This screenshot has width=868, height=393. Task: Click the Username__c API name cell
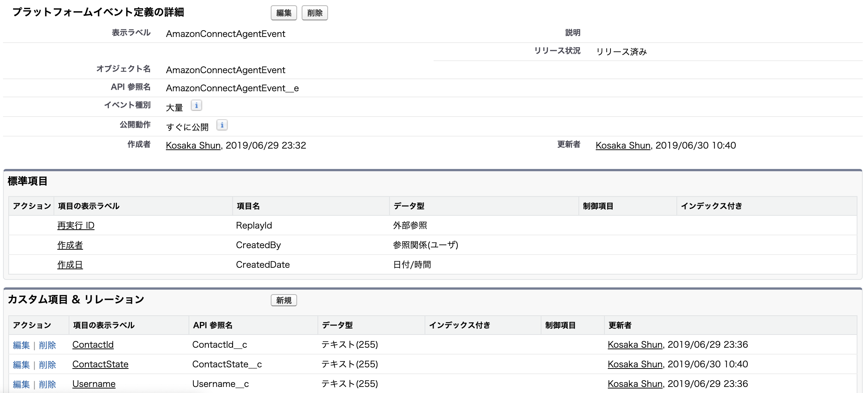221,384
